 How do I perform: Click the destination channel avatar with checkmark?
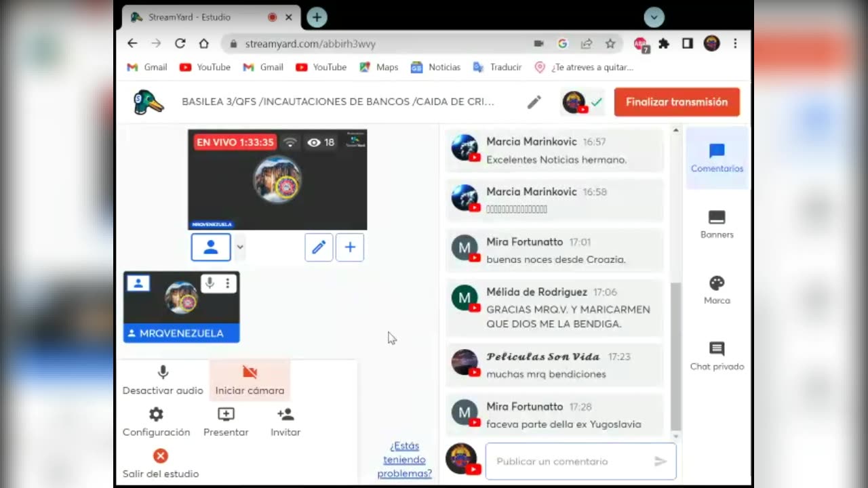pyautogui.click(x=583, y=102)
